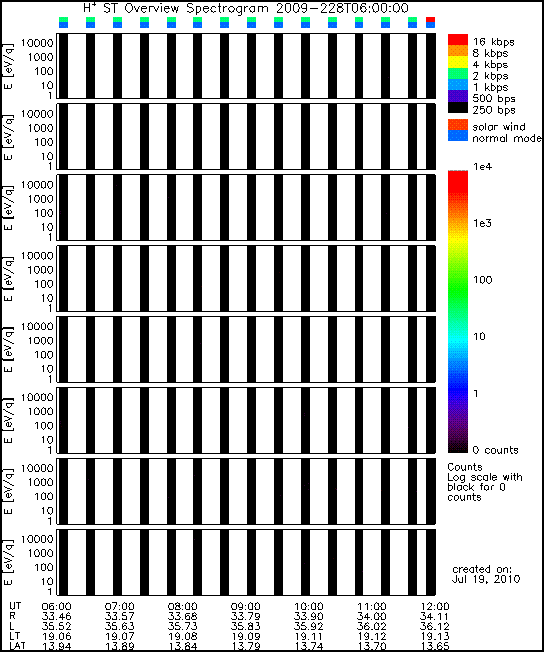Click the LT value 19.07

[120, 637]
